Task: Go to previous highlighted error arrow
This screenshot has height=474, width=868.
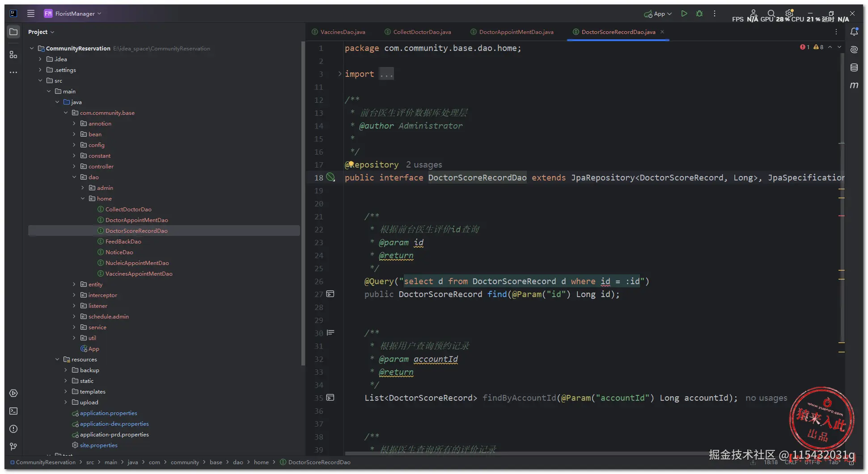Action: 830,47
